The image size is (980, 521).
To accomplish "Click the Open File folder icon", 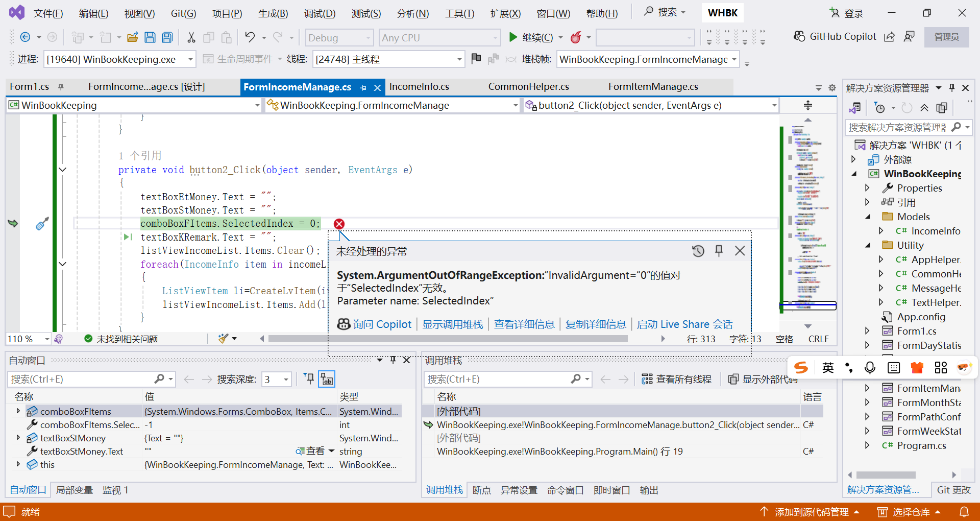I will [x=133, y=37].
